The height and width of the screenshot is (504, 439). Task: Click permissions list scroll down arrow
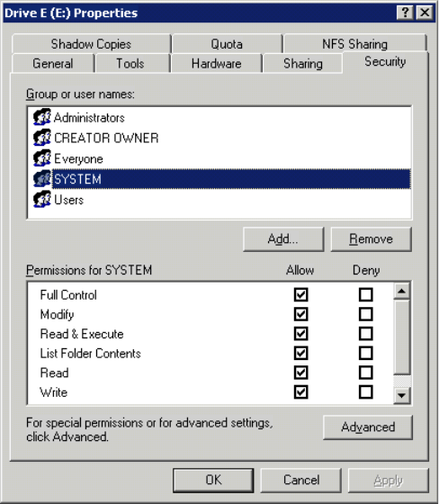(402, 395)
